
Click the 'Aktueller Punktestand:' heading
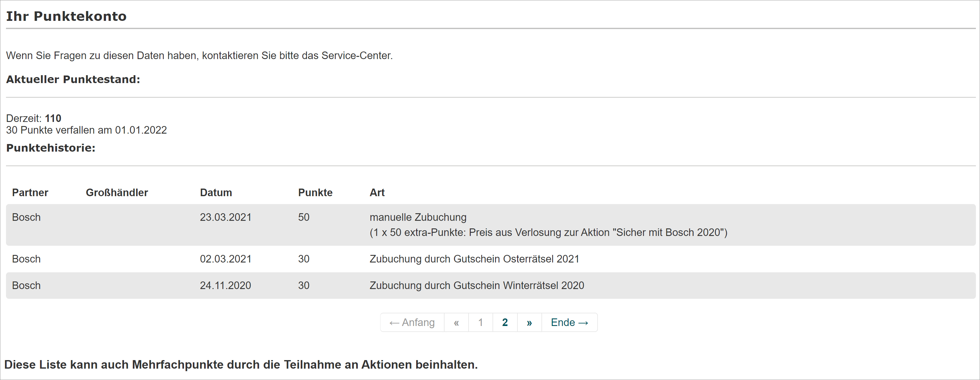tap(73, 79)
